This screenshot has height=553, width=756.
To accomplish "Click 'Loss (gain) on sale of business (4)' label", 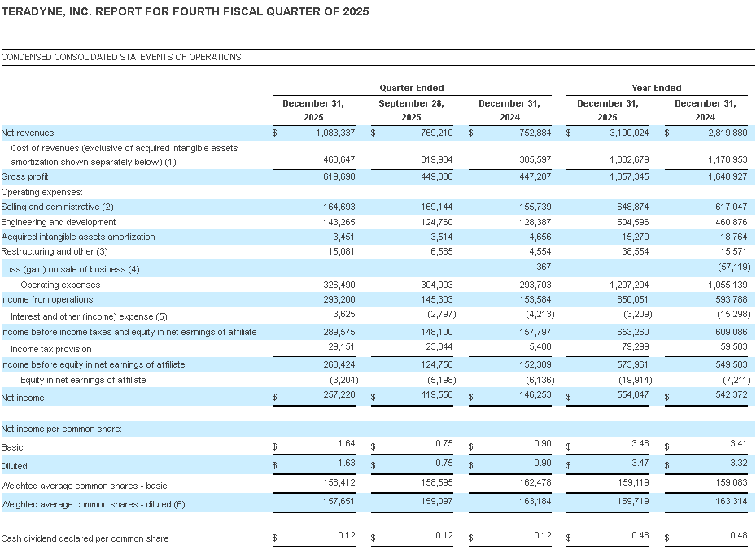I will [x=71, y=270].
